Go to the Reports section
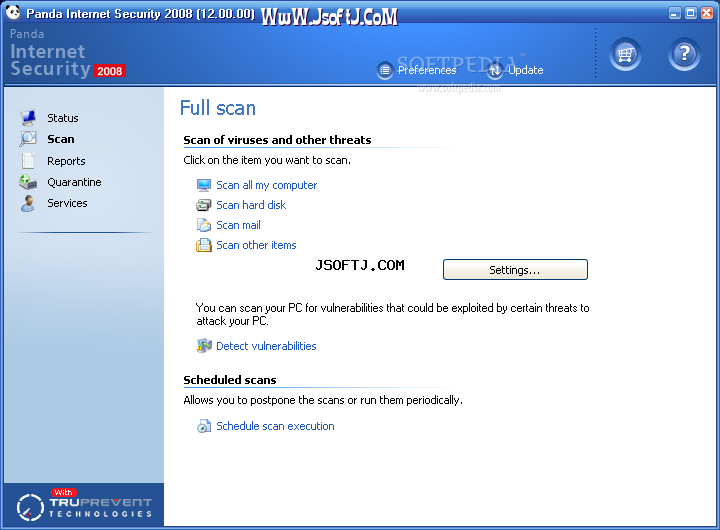 pyautogui.click(x=66, y=161)
